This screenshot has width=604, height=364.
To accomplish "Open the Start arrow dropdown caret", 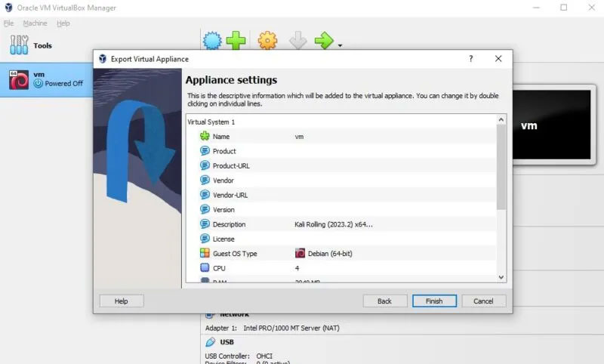I will [x=341, y=45].
